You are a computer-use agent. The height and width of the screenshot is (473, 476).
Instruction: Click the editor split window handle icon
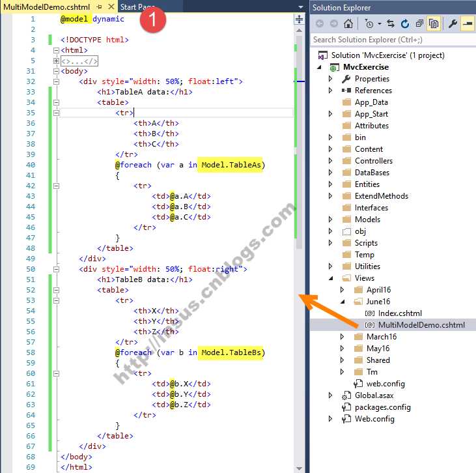[299, 19]
